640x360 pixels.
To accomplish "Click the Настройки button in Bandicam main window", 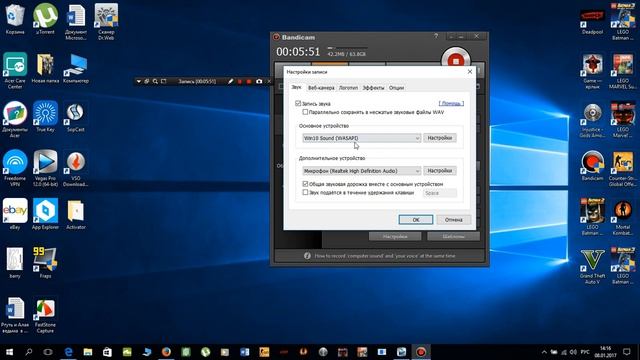I will pyautogui.click(x=395, y=236).
